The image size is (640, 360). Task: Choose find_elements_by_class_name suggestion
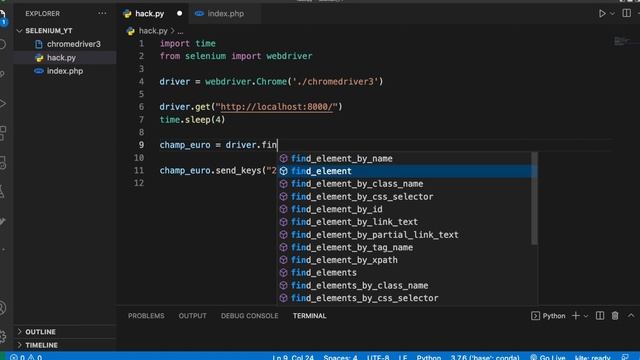pos(407,285)
